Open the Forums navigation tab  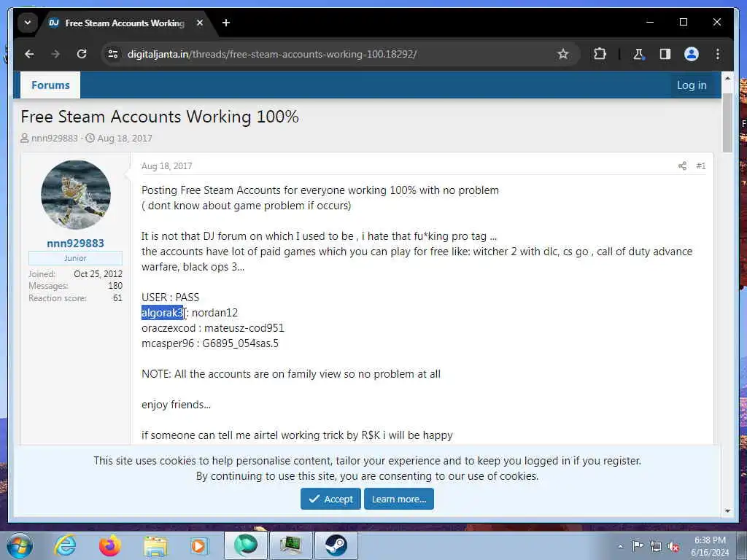50,85
